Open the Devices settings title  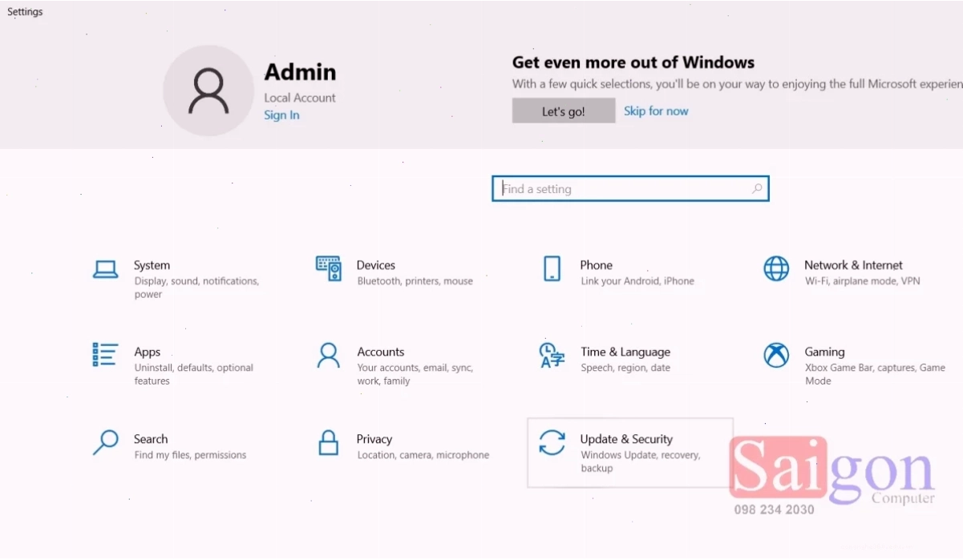click(x=376, y=265)
